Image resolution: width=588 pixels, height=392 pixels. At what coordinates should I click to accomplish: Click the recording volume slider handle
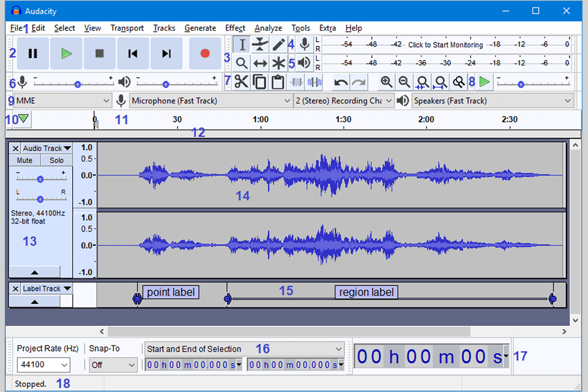(78, 85)
